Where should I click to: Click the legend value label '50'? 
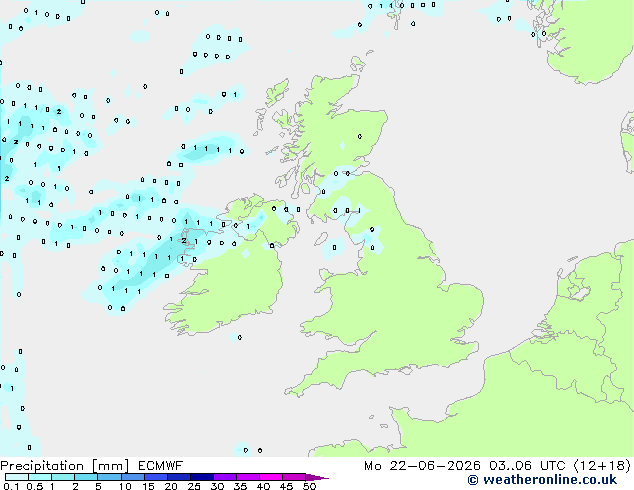coord(309,486)
